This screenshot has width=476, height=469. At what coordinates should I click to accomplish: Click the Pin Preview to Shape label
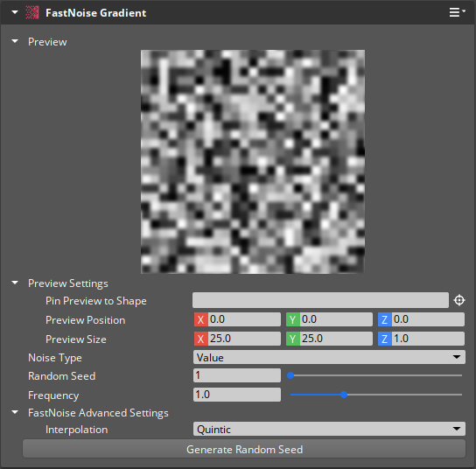click(96, 301)
